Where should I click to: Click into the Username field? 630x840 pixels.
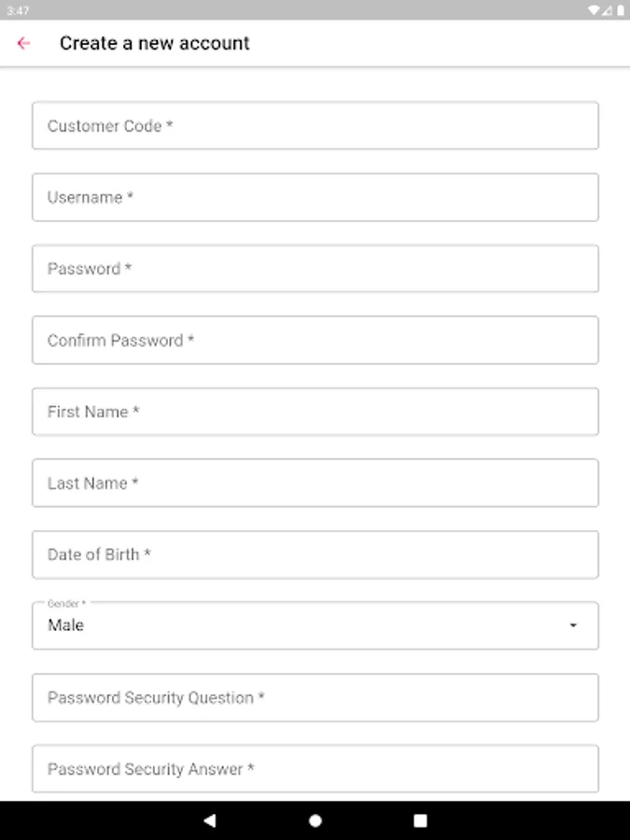[315, 197]
